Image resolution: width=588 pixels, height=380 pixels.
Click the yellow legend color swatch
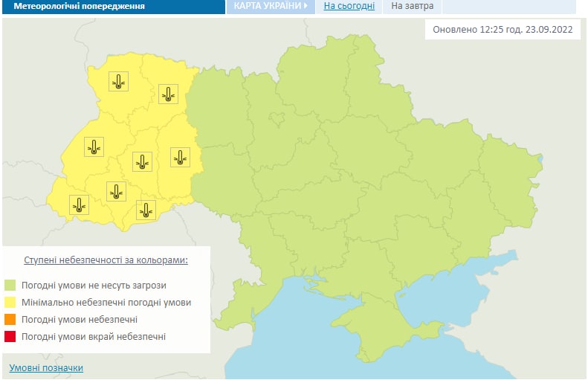click(x=10, y=303)
